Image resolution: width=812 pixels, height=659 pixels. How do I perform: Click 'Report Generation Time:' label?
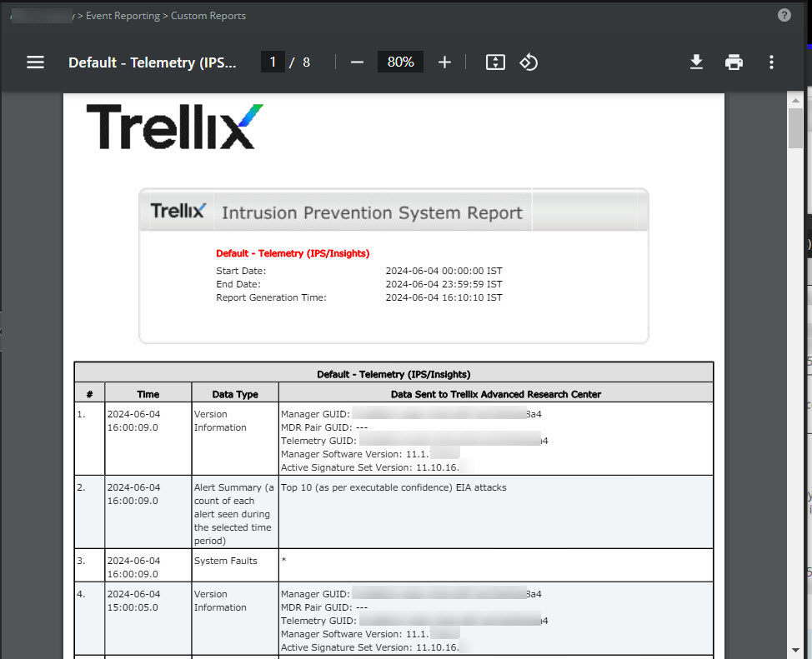(x=271, y=297)
